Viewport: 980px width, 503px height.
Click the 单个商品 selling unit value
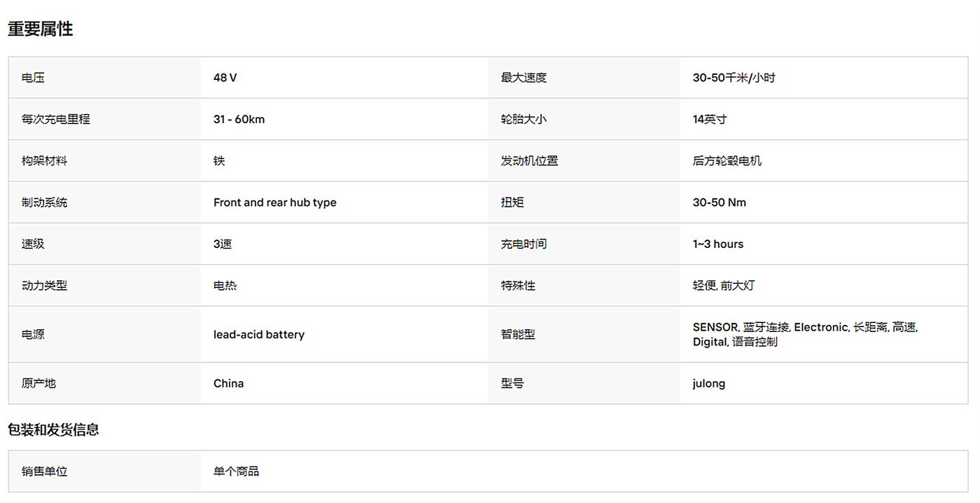[237, 471]
